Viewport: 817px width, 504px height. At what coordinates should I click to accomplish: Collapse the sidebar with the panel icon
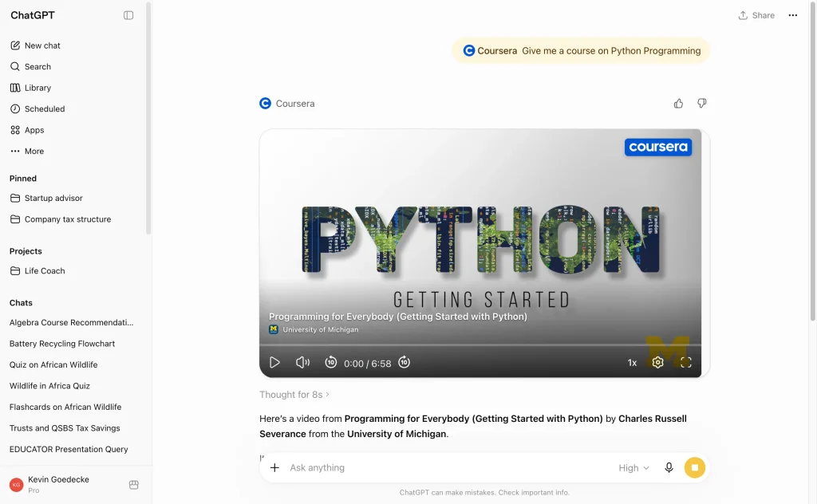(128, 15)
